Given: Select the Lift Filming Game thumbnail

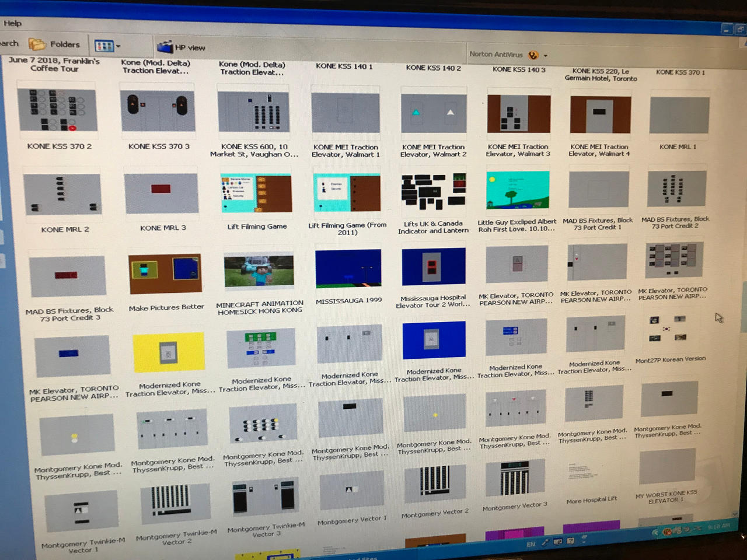Looking at the screenshot, I should pyautogui.click(x=256, y=192).
